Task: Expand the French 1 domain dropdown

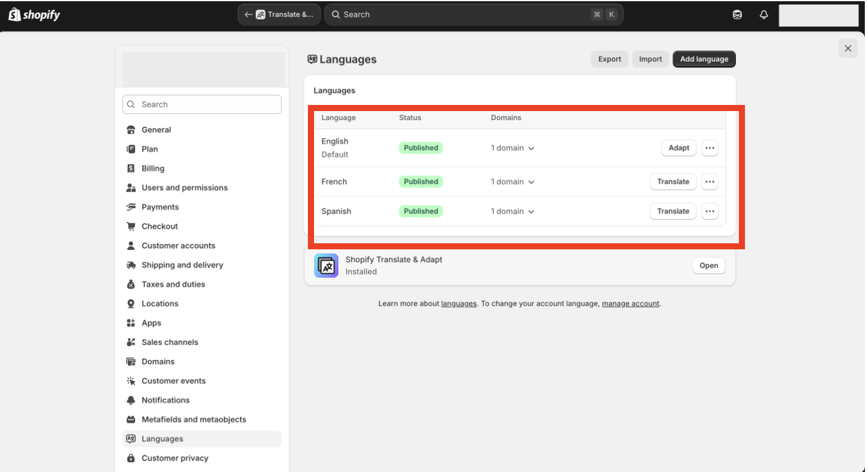Action: click(x=513, y=181)
